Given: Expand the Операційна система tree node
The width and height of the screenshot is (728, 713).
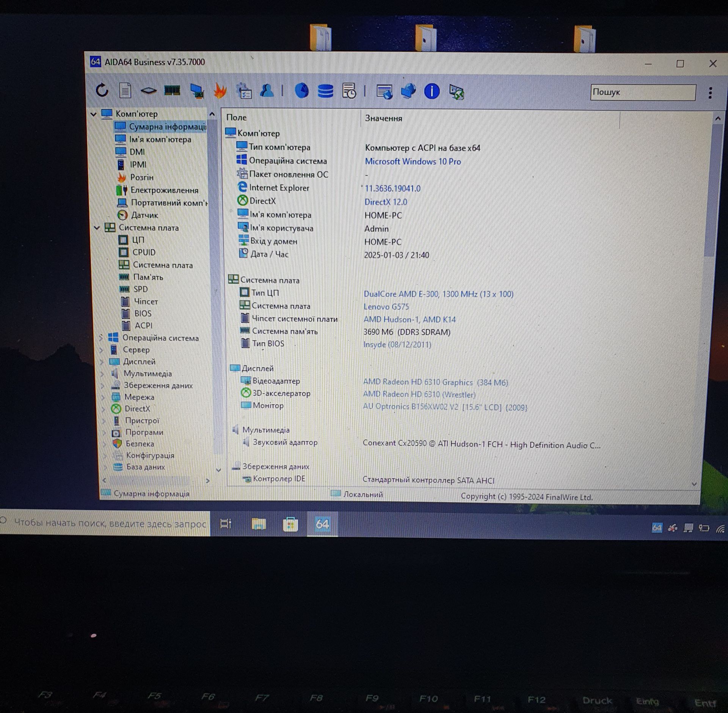Looking at the screenshot, I should [100, 337].
